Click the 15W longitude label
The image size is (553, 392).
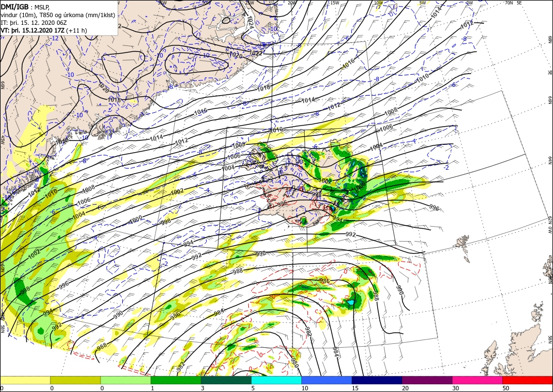tap(335, 3)
